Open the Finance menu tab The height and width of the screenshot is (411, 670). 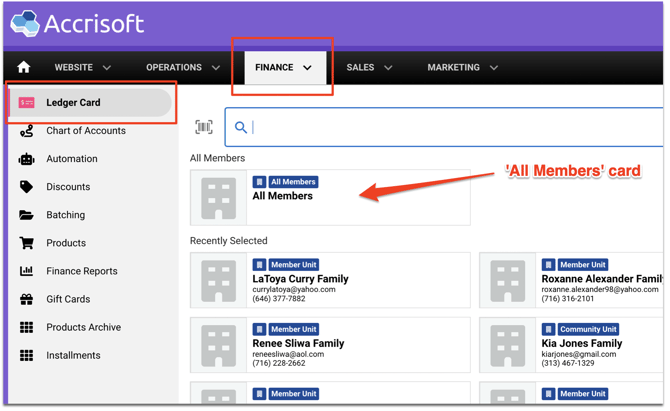click(283, 68)
